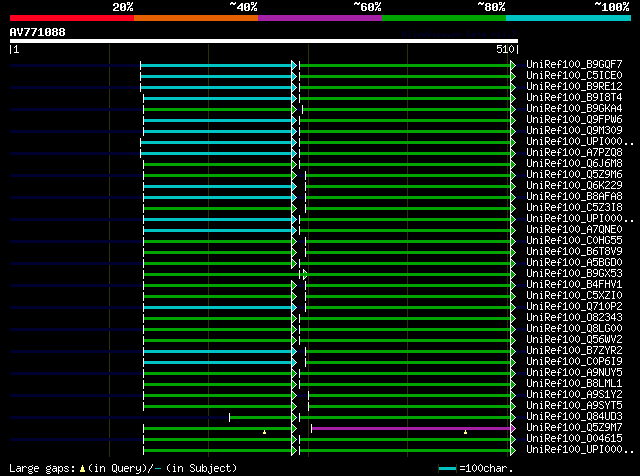Select the UniRef100_B8LML1 label
The height and width of the screenshot is (476, 640).
coord(574,384)
